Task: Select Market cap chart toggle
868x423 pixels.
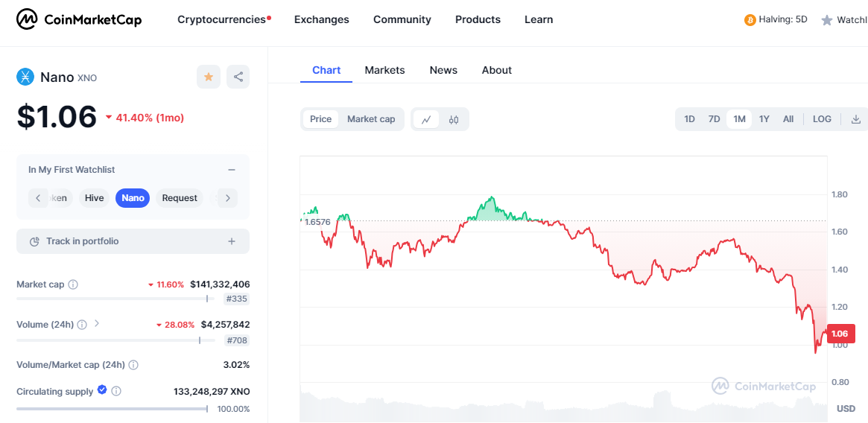Action: coord(371,119)
